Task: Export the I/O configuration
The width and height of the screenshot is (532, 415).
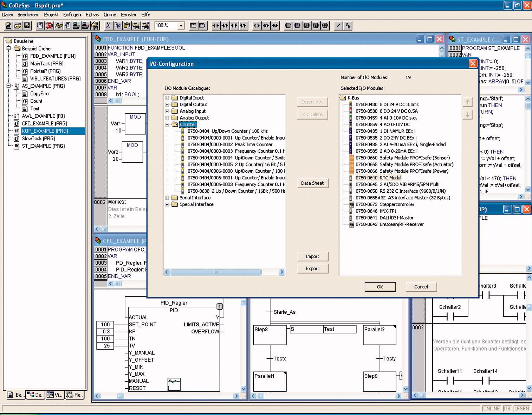Action: [x=312, y=268]
